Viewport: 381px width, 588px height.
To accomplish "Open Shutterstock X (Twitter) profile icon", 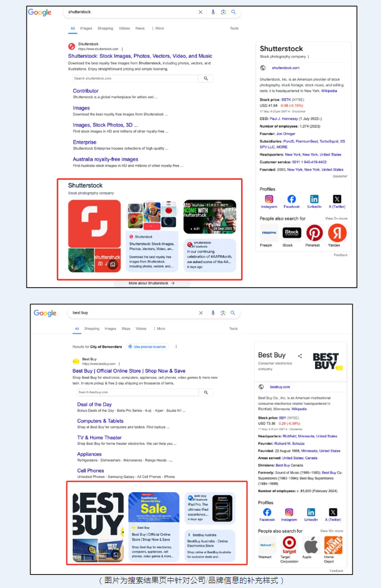I will [337, 199].
